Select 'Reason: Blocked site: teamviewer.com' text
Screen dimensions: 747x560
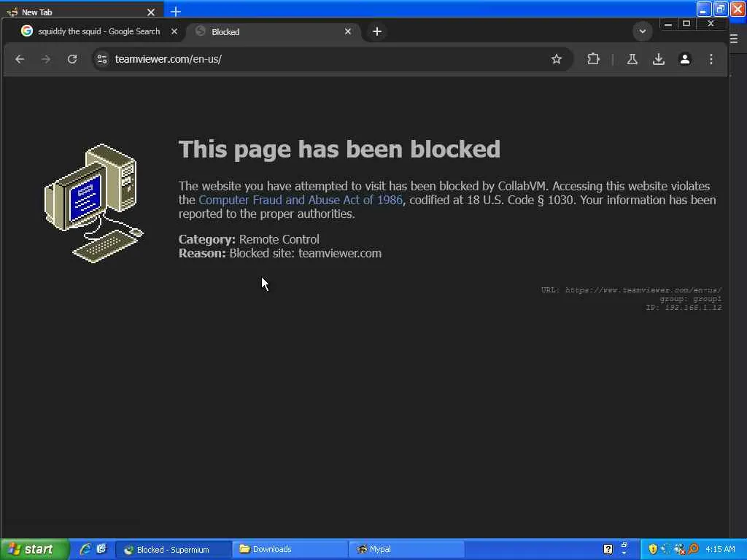(280, 253)
